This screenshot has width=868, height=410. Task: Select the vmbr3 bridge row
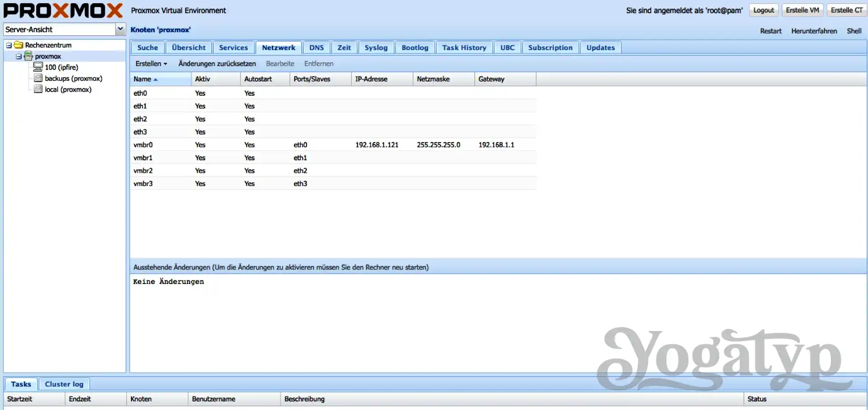point(333,184)
